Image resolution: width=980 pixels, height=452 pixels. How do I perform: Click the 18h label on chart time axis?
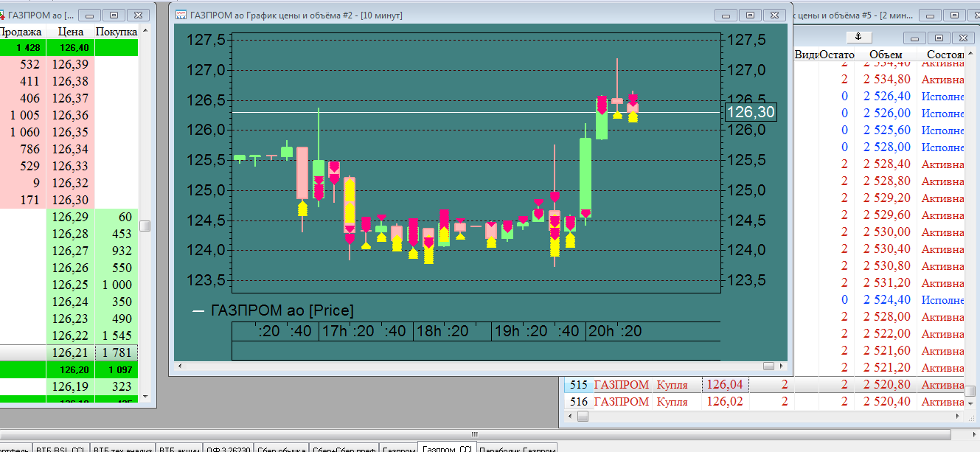[x=429, y=332]
